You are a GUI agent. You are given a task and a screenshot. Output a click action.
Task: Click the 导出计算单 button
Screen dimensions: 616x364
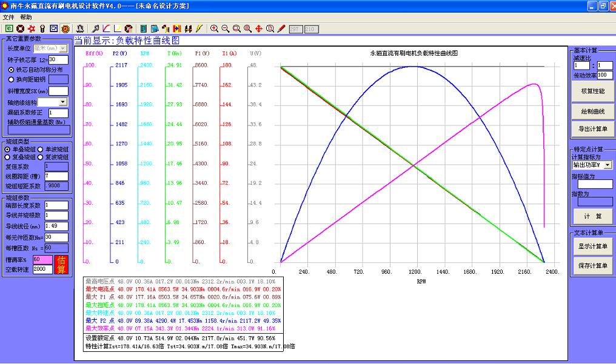(x=593, y=128)
